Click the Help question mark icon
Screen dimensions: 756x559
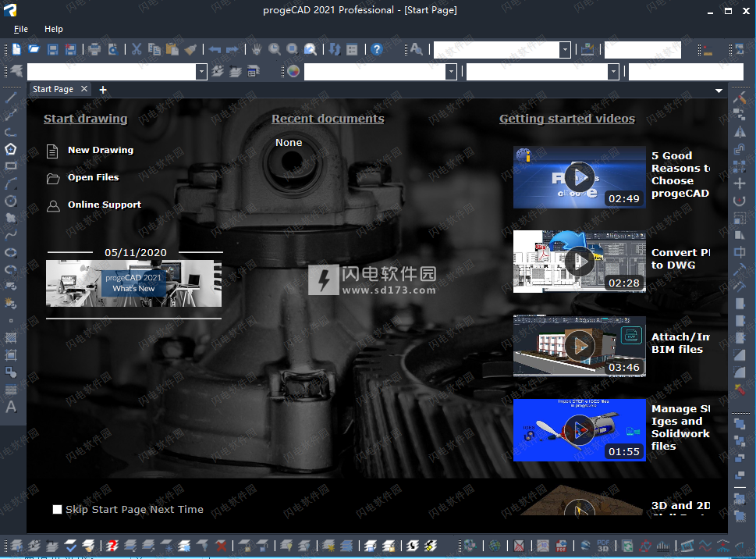pos(377,49)
